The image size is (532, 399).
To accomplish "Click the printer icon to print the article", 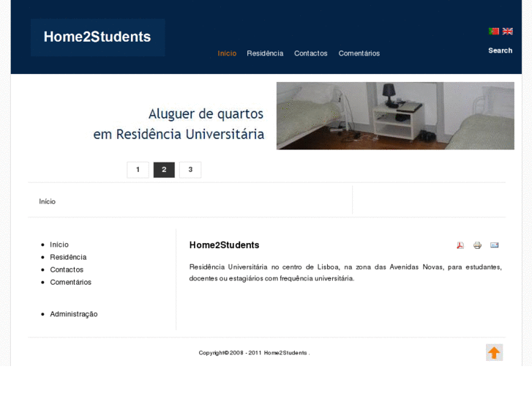I will pos(477,245).
